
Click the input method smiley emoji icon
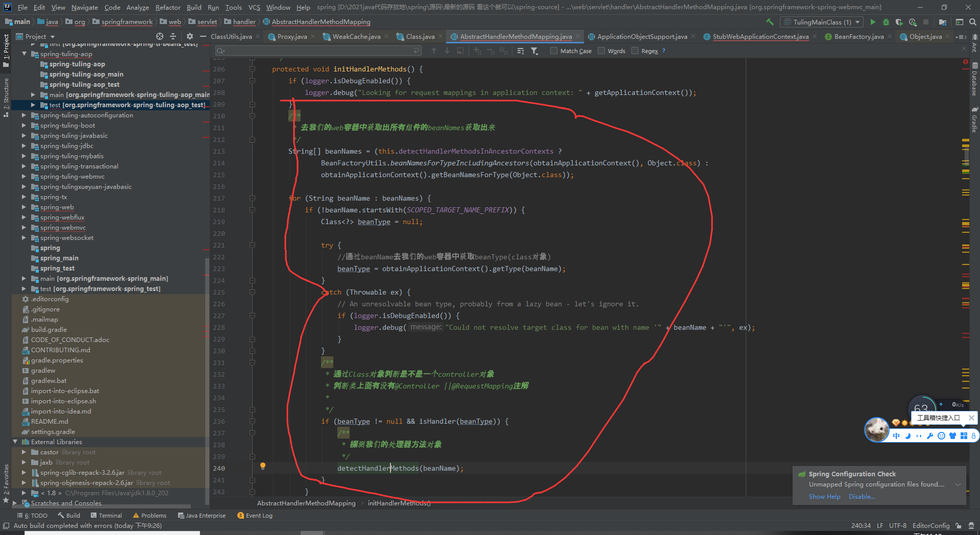click(x=941, y=436)
